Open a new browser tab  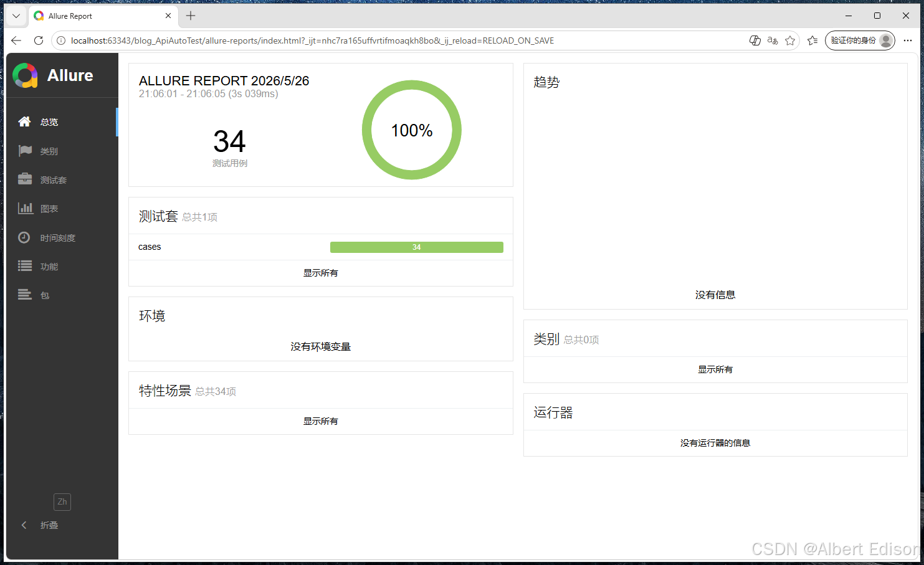191,16
